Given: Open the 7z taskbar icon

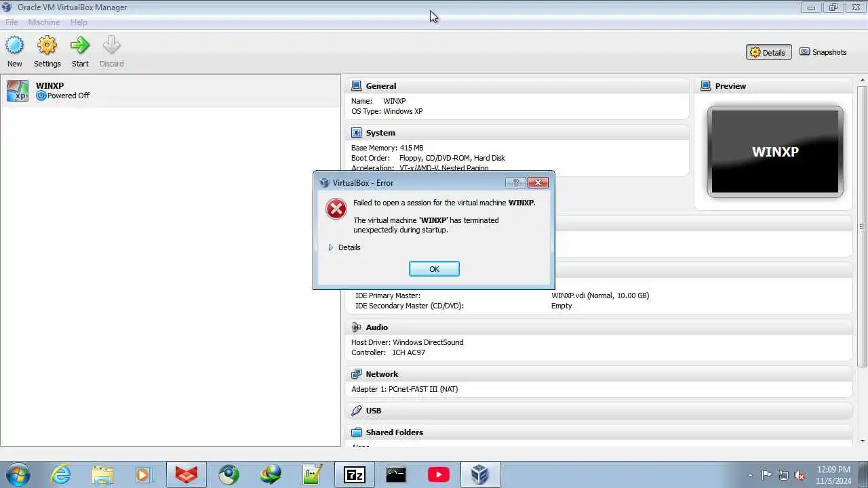Looking at the screenshot, I should click(354, 474).
